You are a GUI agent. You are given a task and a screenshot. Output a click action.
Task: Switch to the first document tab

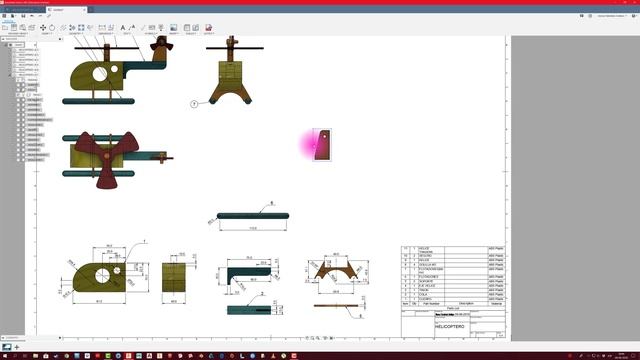(x=22, y=9)
